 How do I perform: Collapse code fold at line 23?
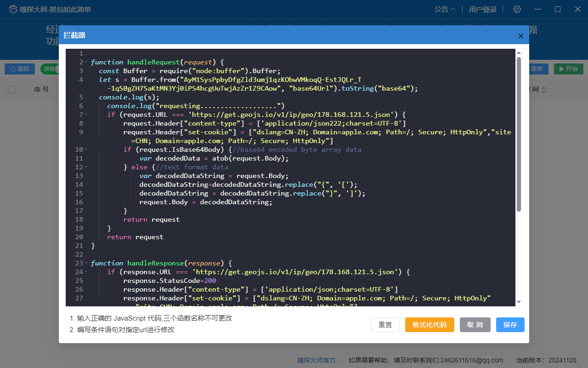(x=86, y=263)
